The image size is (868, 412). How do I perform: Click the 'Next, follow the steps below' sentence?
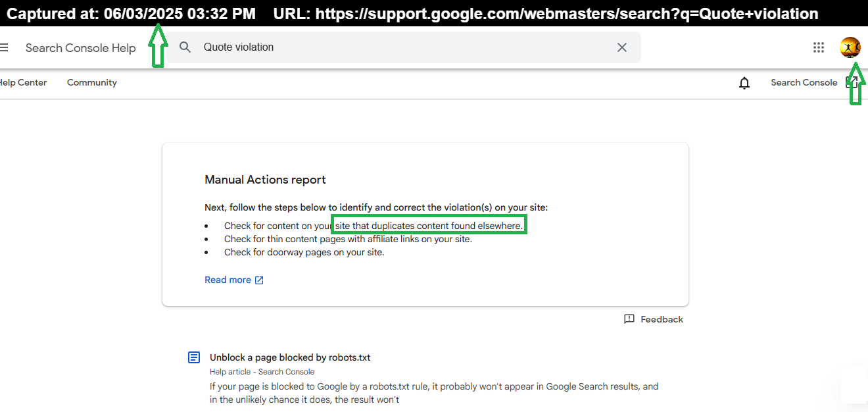(376, 207)
